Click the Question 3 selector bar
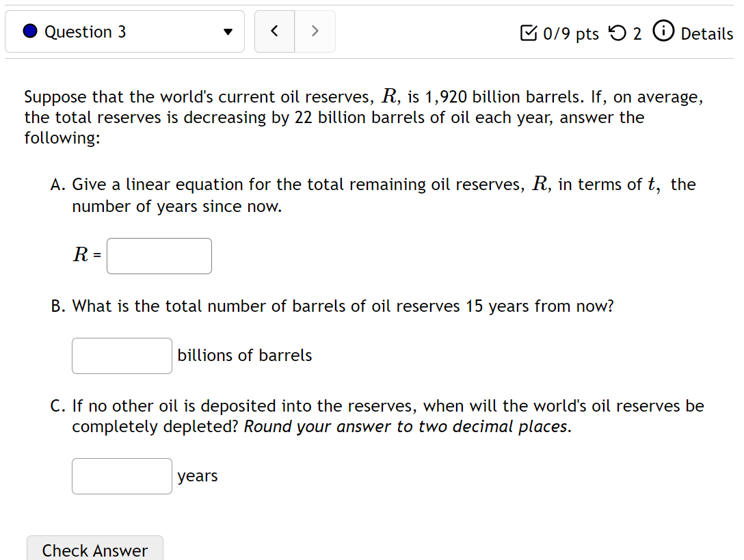The width and height of the screenshot is (744, 560). pyautogui.click(x=124, y=31)
